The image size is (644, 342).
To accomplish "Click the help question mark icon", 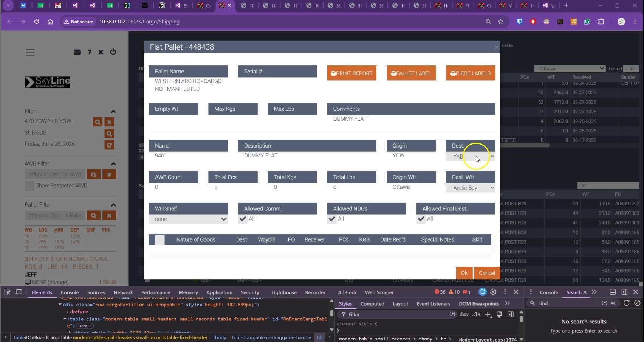I will pos(90,52).
